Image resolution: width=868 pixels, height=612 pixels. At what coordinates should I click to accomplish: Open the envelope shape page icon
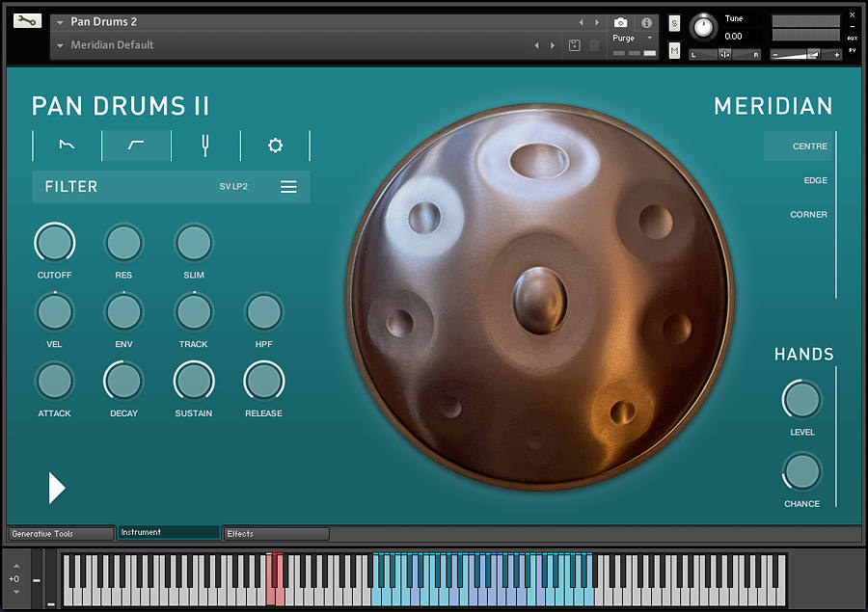click(67, 146)
